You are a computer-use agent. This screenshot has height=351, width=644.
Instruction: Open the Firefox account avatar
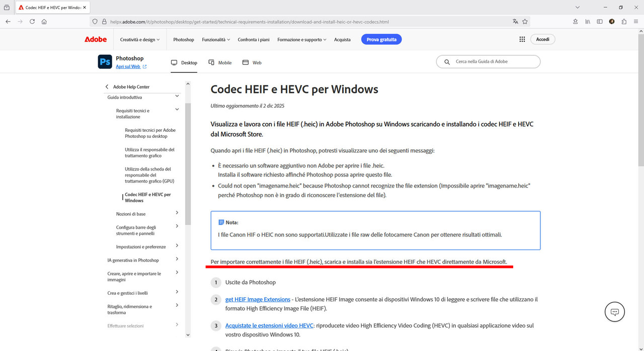[612, 22]
